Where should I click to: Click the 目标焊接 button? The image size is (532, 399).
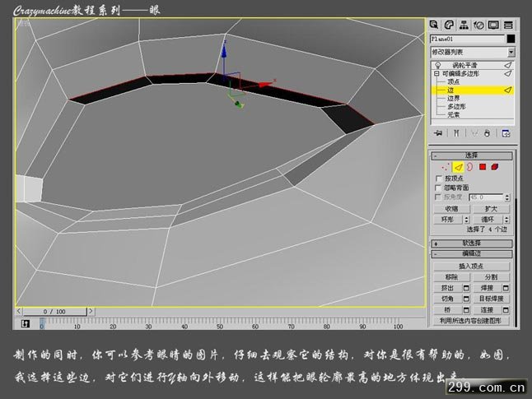491,299
